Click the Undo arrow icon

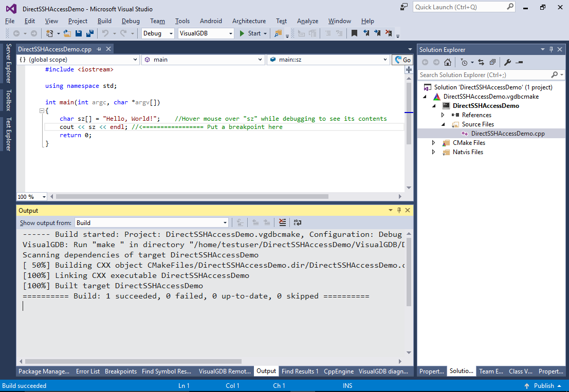(x=105, y=33)
